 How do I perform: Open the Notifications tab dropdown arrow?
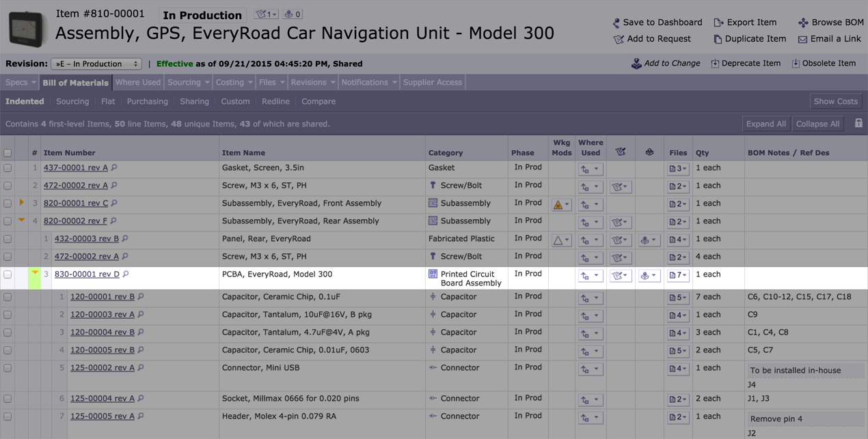394,83
